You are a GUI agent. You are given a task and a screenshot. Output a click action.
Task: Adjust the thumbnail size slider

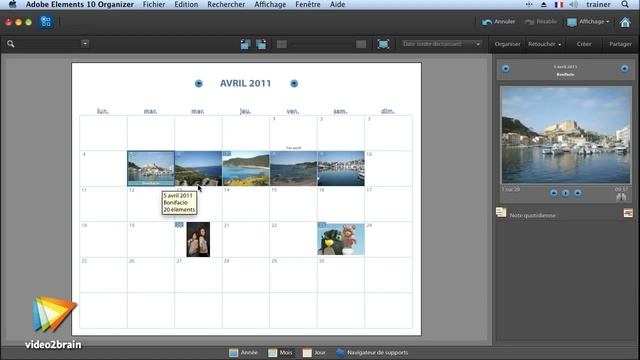321,44
